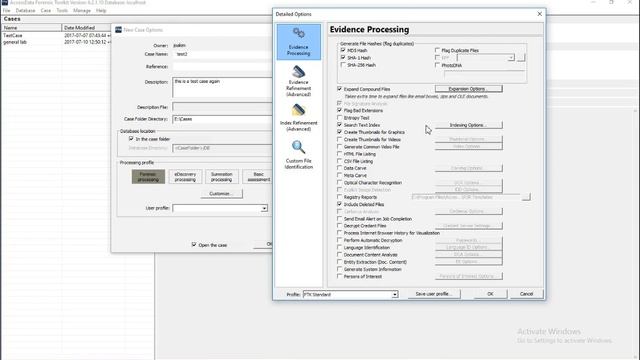Enable Optical Character Recognition
Viewport: 640px width, 360px height.
[x=340, y=182]
